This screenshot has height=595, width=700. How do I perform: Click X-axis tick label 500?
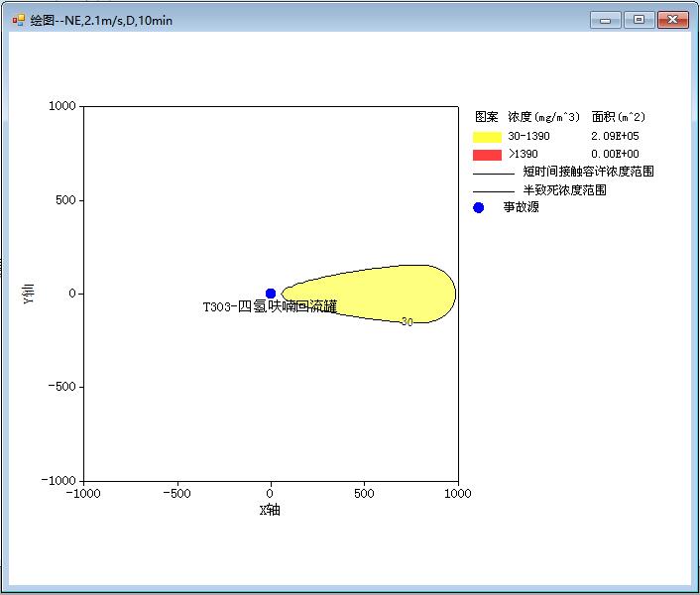(x=364, y=493)
